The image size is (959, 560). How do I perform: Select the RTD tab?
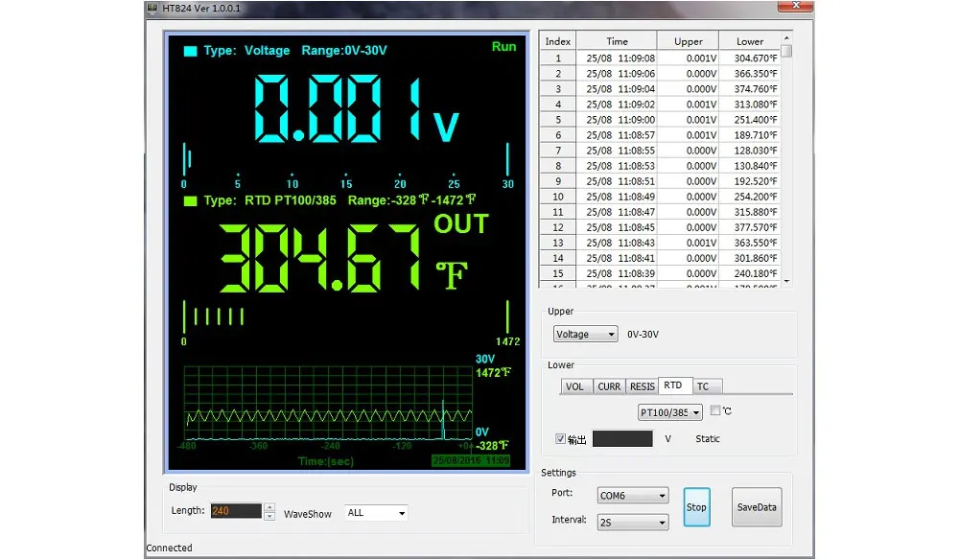coord(674,385)
